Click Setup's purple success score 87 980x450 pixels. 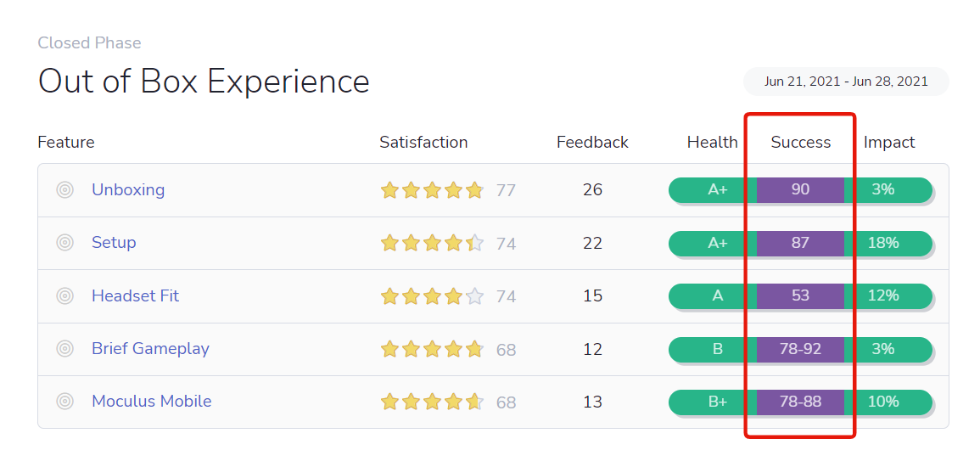[800, 243]
